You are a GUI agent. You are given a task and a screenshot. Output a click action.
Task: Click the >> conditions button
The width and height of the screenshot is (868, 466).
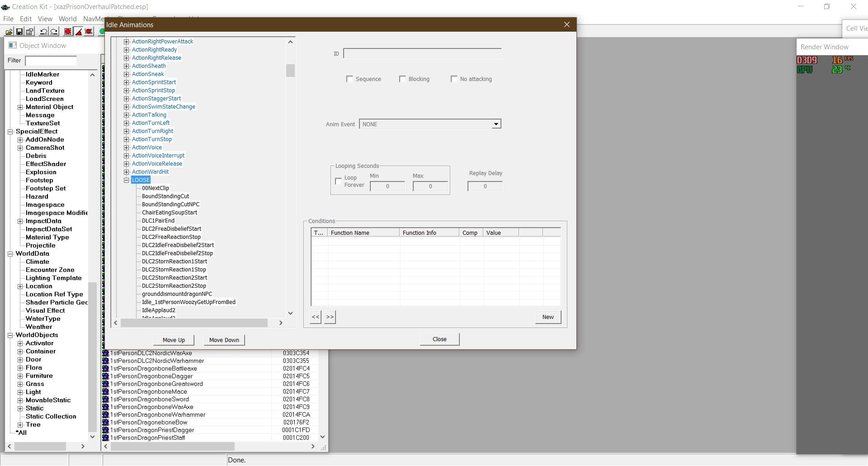click(330, 317)
